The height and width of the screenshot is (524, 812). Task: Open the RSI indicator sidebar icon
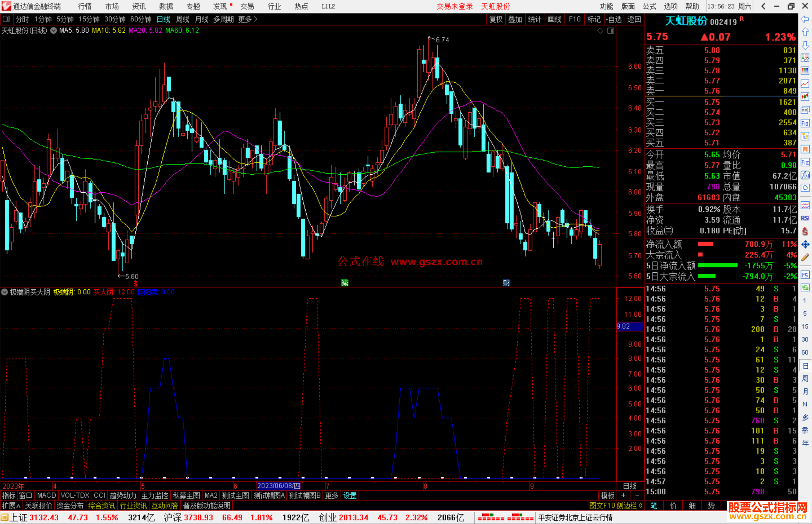coord(805,218)
